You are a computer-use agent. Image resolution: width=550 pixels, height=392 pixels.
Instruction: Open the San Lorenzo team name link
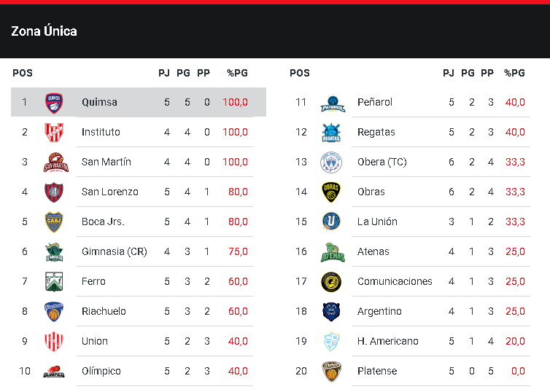[x=109, y=192]
